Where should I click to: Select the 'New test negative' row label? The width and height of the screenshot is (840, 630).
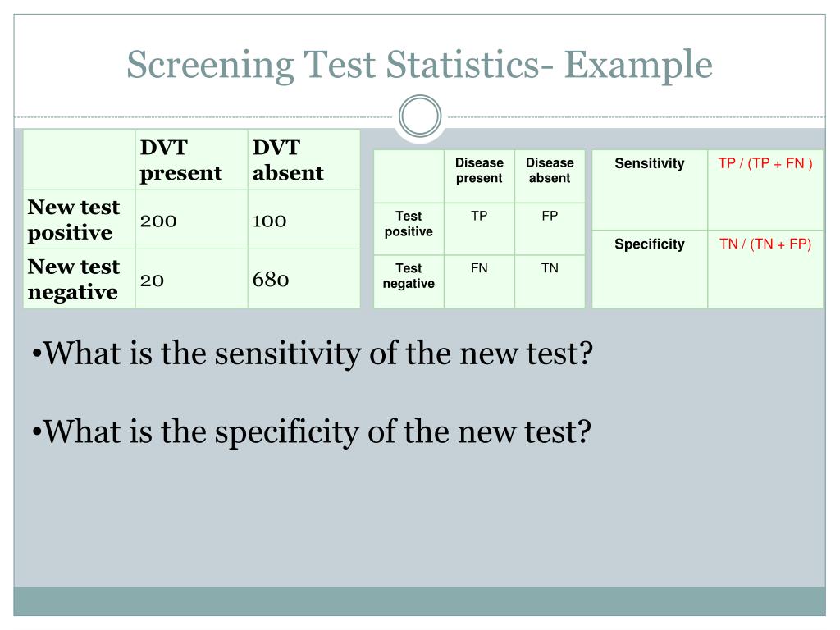(x=80, y=279)
